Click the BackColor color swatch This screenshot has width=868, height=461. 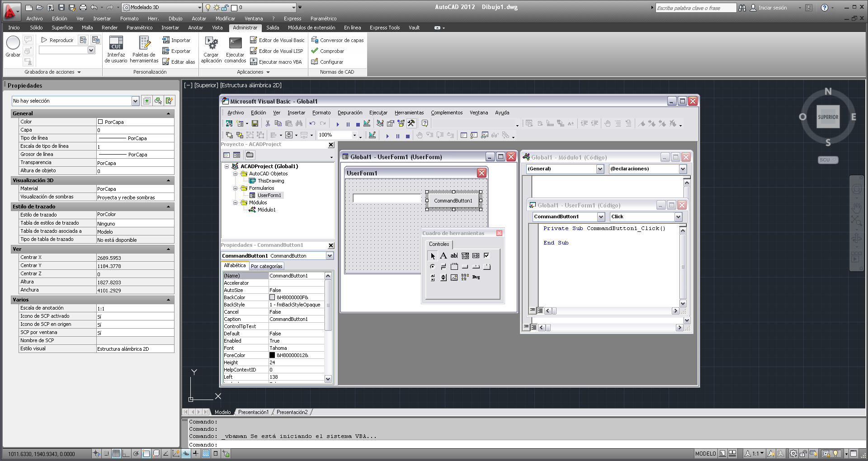(x=272, y=297)
